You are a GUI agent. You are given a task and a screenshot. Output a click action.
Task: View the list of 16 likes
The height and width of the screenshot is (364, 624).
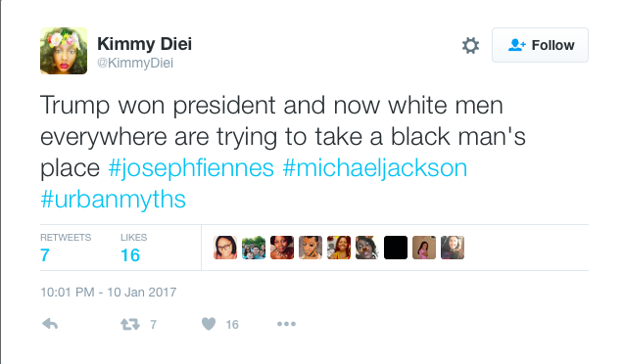coord(133,248)
